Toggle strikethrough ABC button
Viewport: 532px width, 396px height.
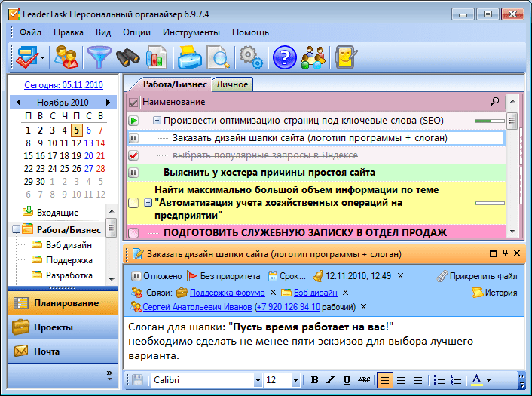coord(364,379)
